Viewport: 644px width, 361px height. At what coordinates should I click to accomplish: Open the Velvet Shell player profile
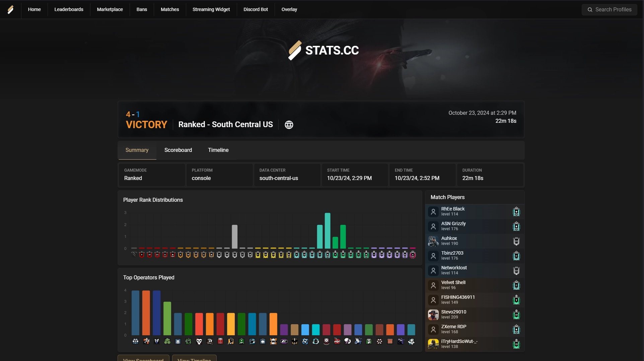point(453,283)
